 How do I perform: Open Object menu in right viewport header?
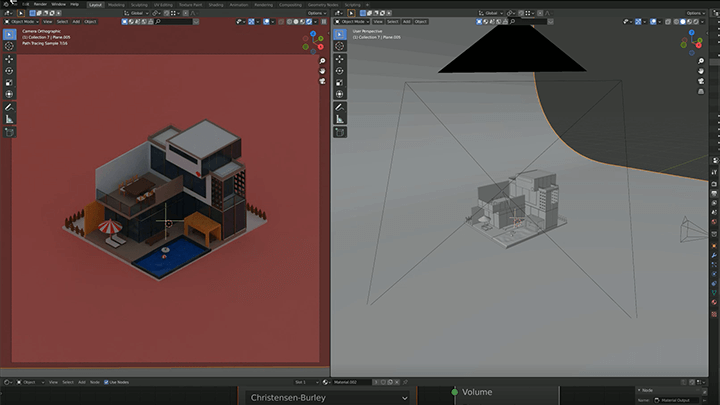coord(421,22)
